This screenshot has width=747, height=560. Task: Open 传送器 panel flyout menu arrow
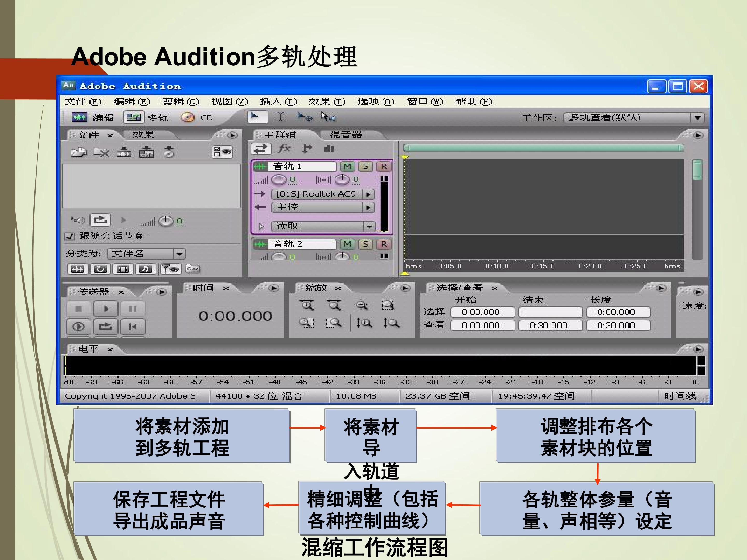pyautogui.click(x=162, y=292)
